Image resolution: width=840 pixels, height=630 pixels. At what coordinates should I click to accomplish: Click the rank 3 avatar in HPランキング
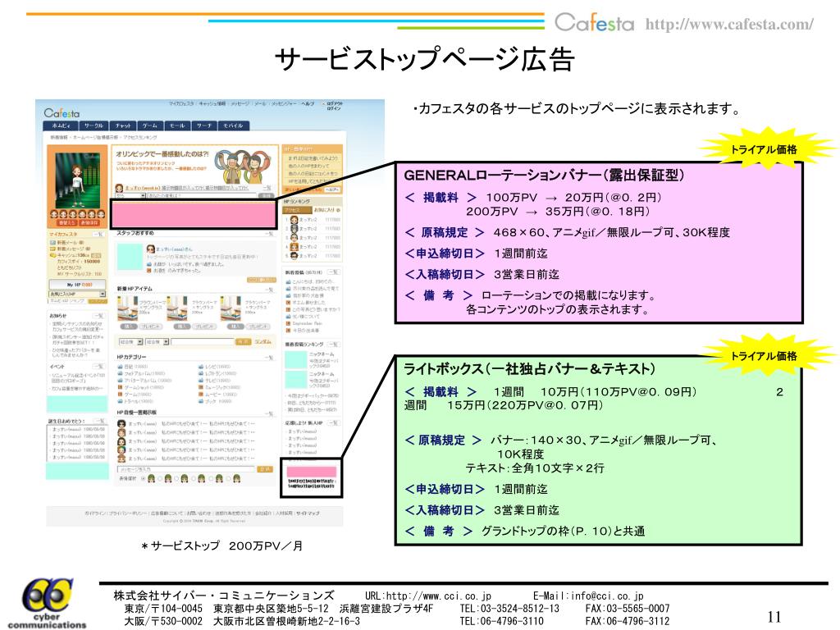pyautogui.click(x=294, y=237)
